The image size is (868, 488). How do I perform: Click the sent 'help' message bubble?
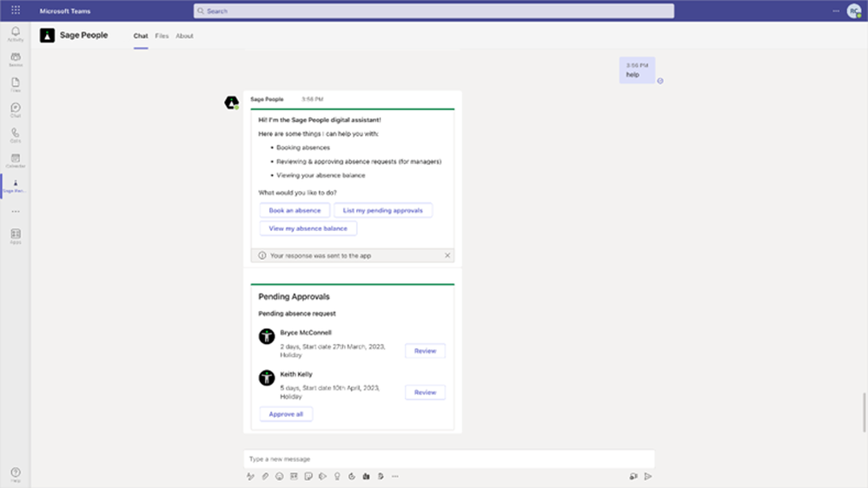click(637, 70)
